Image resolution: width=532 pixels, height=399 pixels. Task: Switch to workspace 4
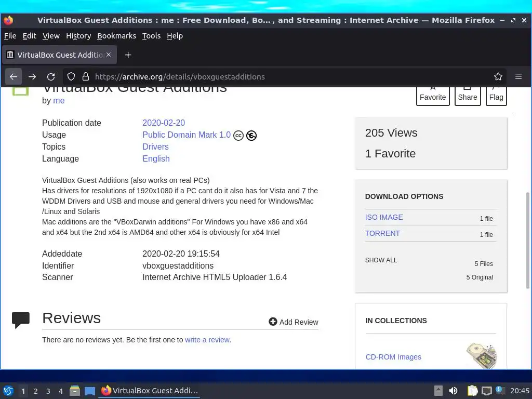[x=61, y=391]
